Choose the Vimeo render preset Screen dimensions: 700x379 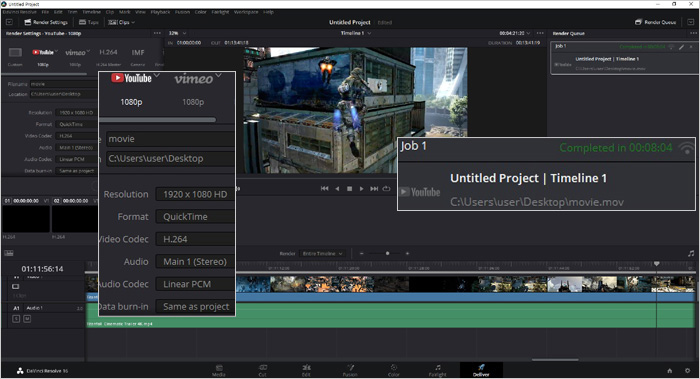[75, 53]
